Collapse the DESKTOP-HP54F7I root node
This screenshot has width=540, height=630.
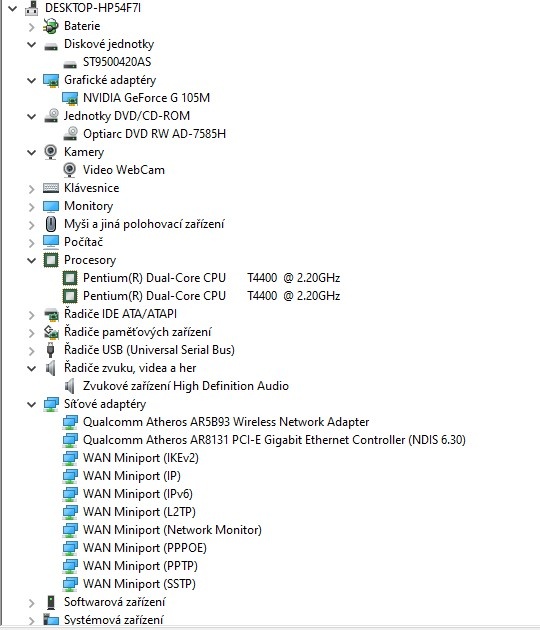[12, 8]
